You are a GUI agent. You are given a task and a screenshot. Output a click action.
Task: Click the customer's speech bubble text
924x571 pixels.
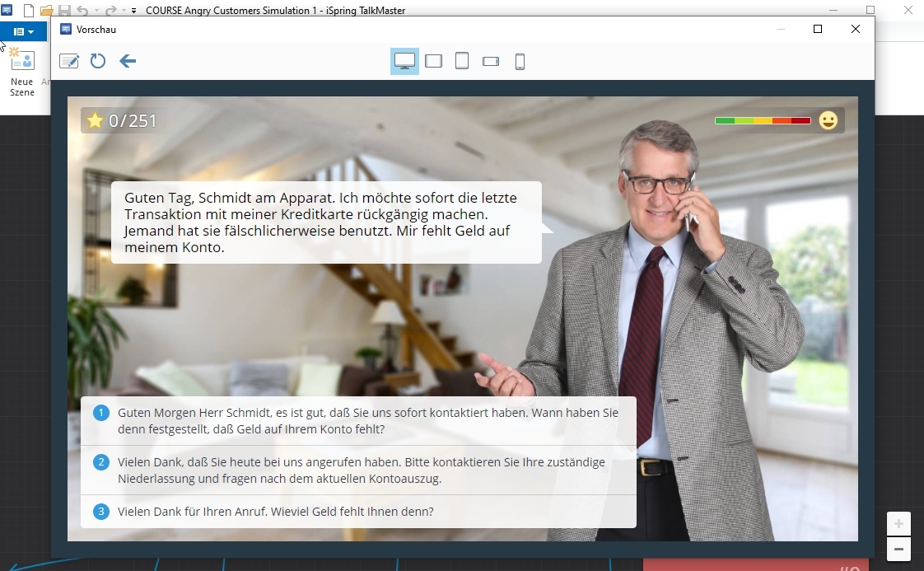[x=320, y=222]
